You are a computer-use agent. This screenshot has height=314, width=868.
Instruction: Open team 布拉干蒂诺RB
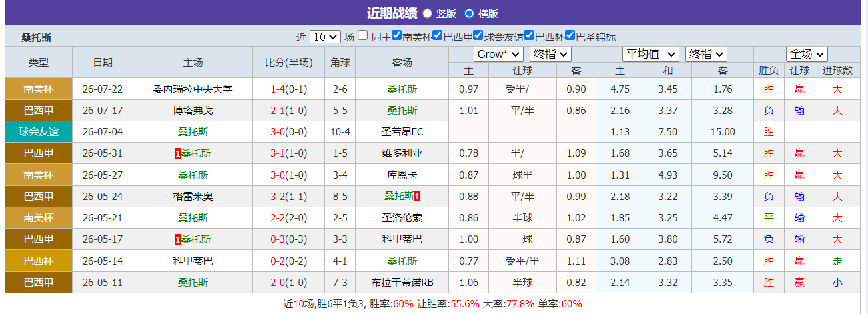[402, 283]
